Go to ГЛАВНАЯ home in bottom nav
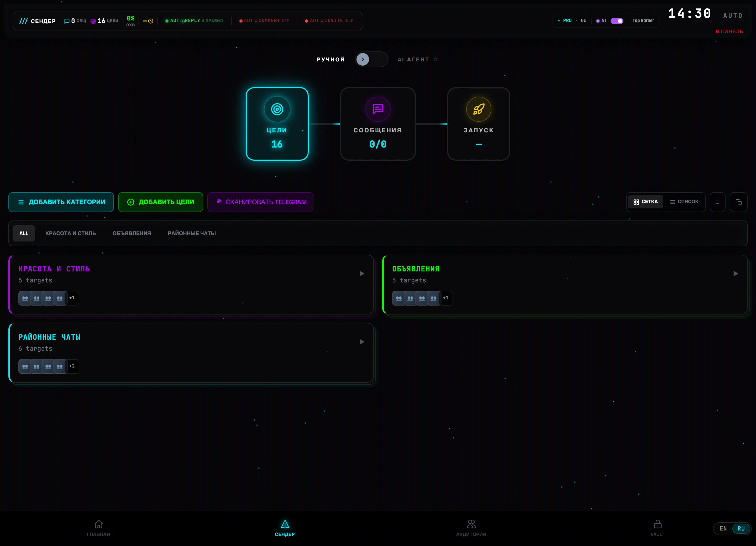This screenshot has height=546, width=756. tap(98, 528)
